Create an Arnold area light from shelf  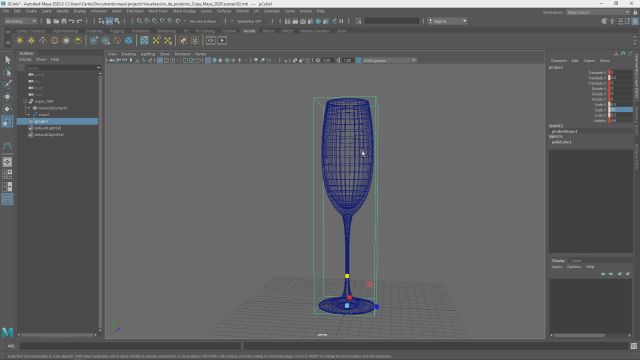20,40
